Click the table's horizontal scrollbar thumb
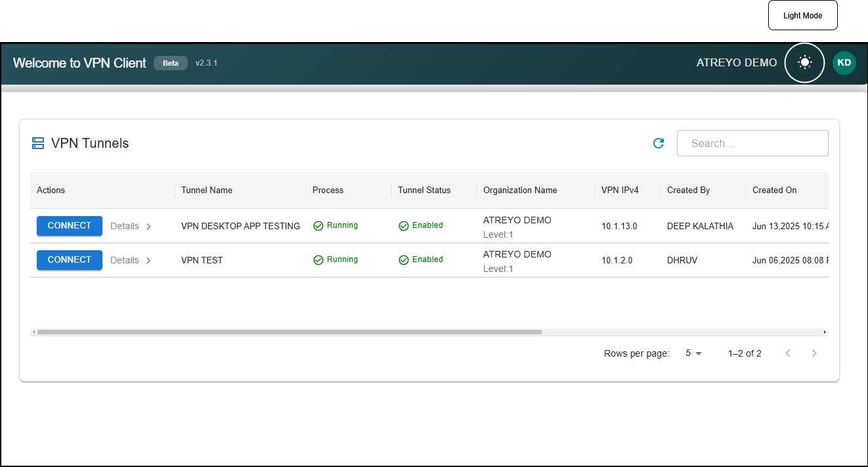 tap(289, 332)
